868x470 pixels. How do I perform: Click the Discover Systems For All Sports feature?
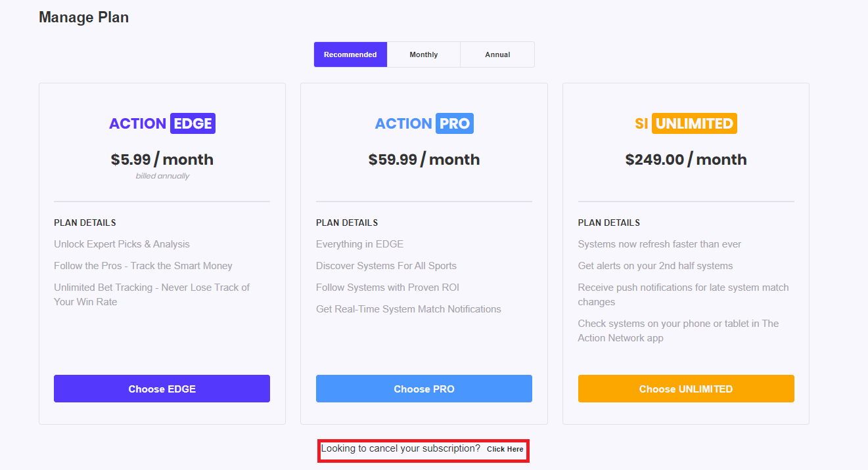click(x=386, y=266)
